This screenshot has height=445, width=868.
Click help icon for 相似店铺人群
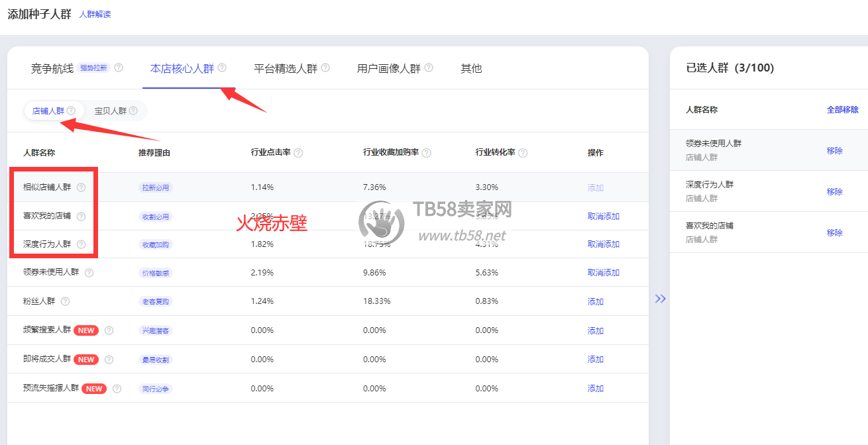(81, 187)
